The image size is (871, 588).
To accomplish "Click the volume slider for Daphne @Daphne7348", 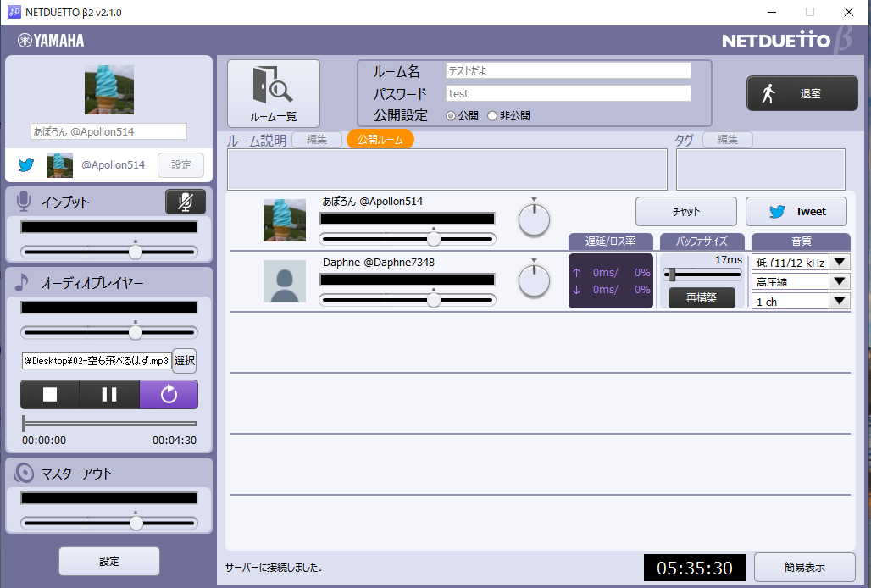I will click(x=408, y=301).
